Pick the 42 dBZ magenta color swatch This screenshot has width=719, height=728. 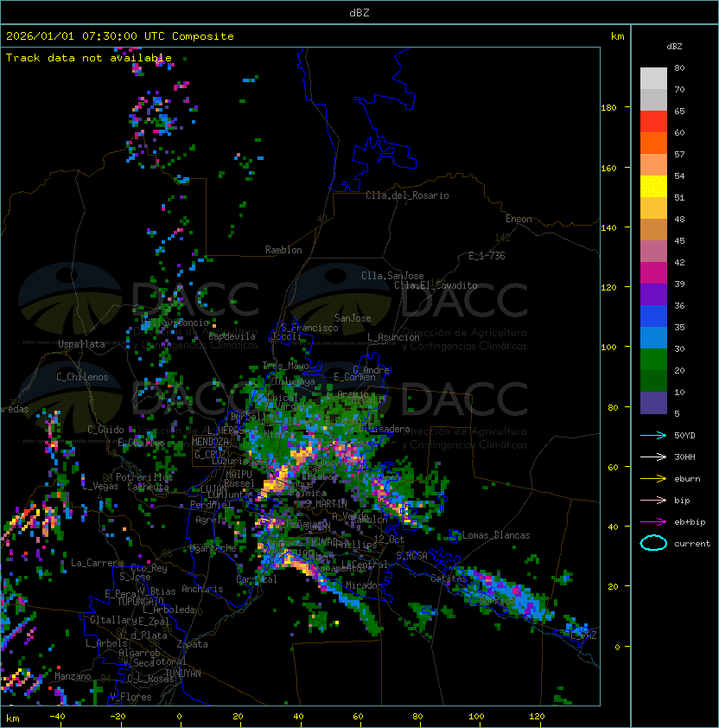tap(653, 273)
